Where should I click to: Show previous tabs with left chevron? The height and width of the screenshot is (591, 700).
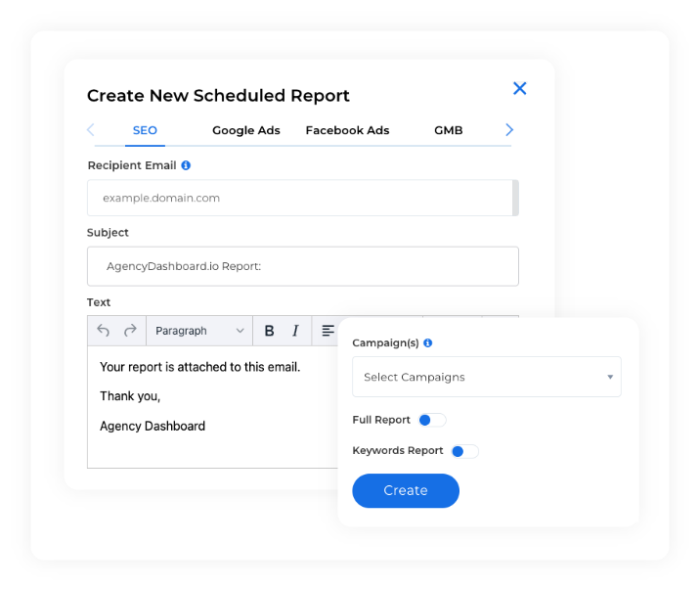click(91, 130)
